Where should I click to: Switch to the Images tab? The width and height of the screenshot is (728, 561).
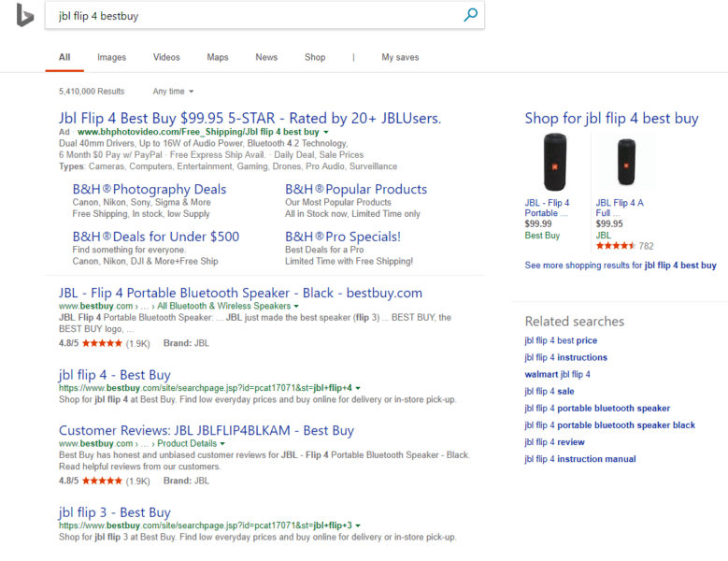111,57
